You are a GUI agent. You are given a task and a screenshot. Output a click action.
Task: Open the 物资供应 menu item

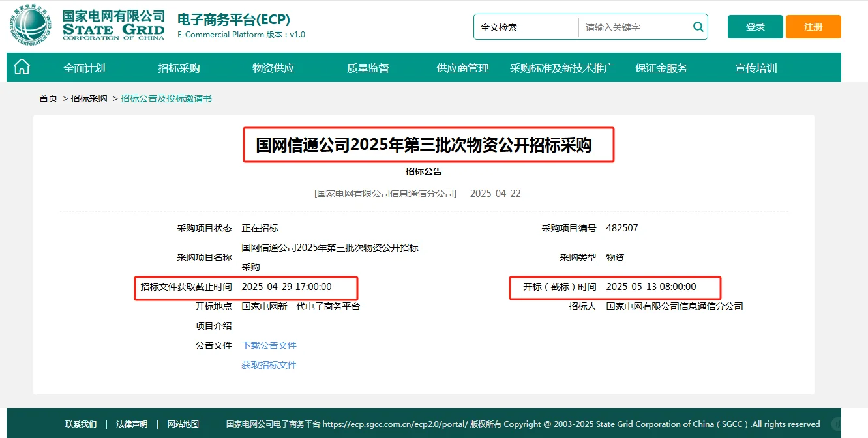pyautogui.click(x=272, y=67)
